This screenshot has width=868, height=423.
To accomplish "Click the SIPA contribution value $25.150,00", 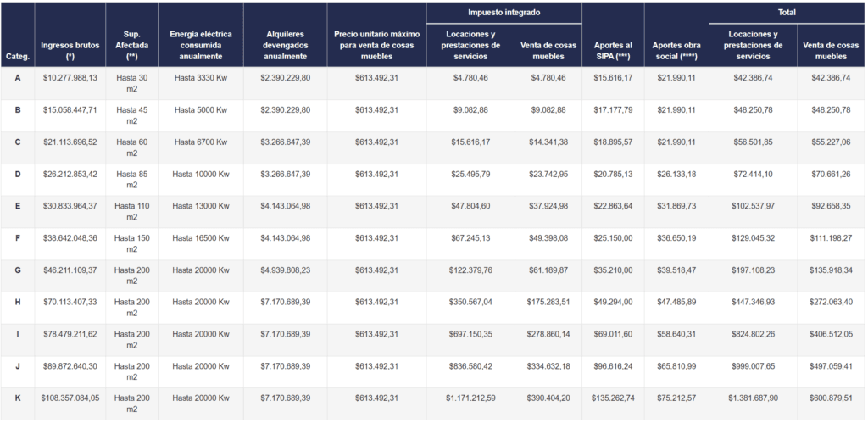I will [x=615, y=238].
